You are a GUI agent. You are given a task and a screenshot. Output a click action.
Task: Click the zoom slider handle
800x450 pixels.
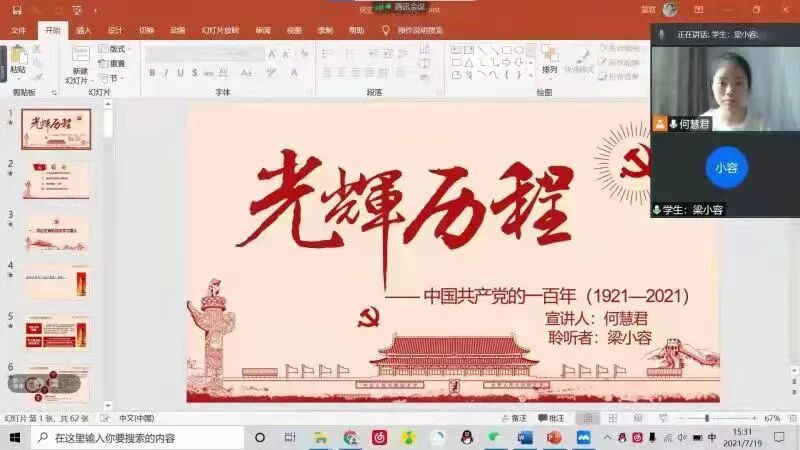coord(707,418)
